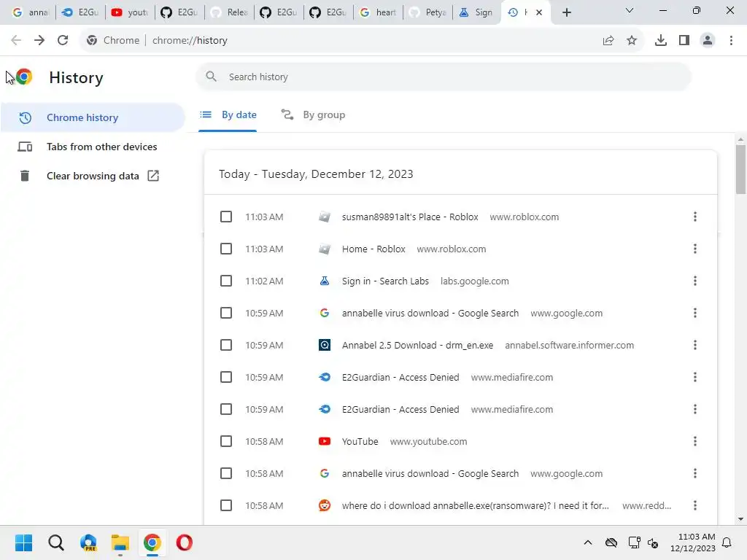The image size is (747, 560).
Task: Open the Downloads icon in toolbar
Action: tap(661, 41)
